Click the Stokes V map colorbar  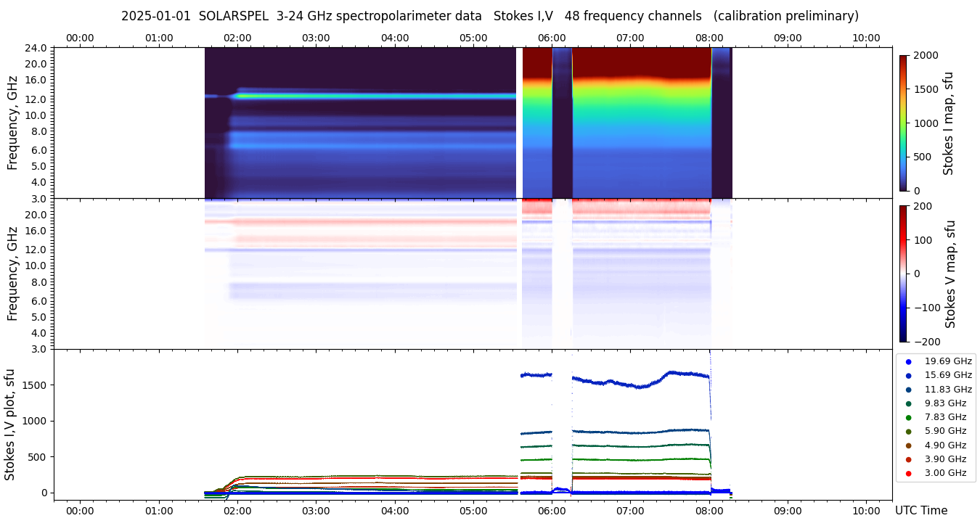[903, 274]
